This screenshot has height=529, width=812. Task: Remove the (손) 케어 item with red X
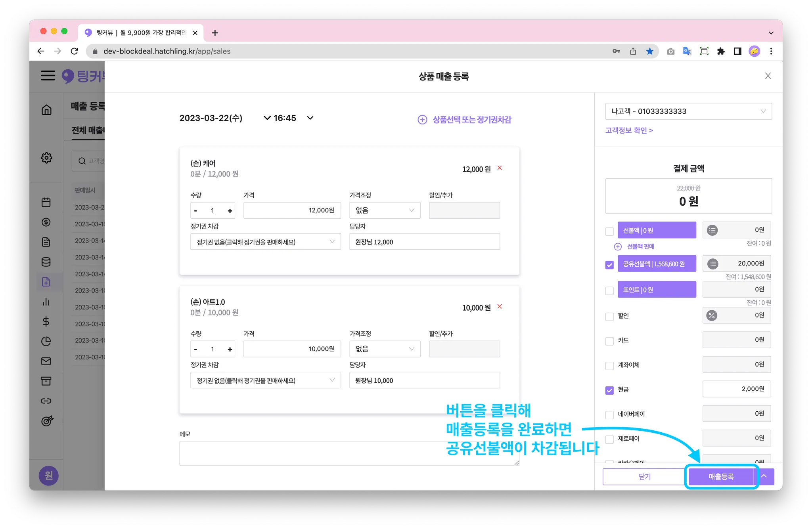point(500,168)
